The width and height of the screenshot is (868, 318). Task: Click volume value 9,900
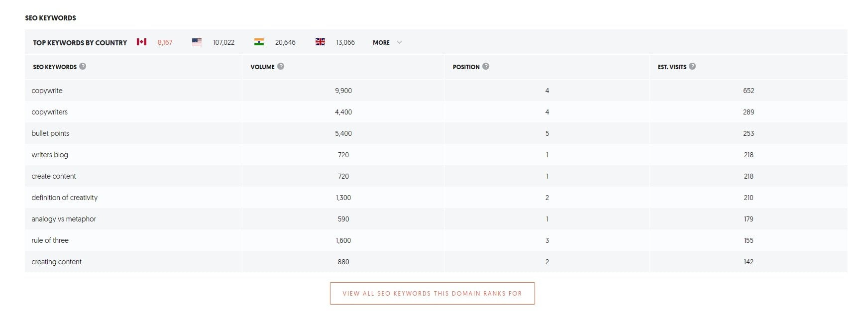343,91
